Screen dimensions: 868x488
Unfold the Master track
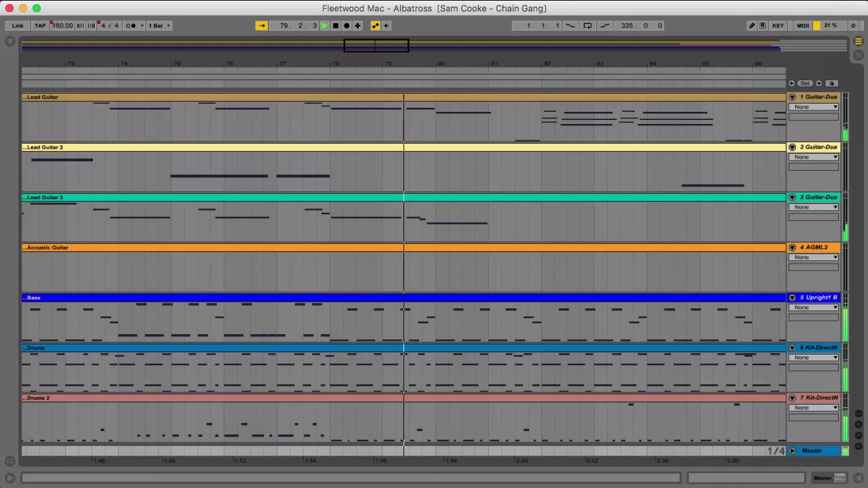click(x=792, y=451)
